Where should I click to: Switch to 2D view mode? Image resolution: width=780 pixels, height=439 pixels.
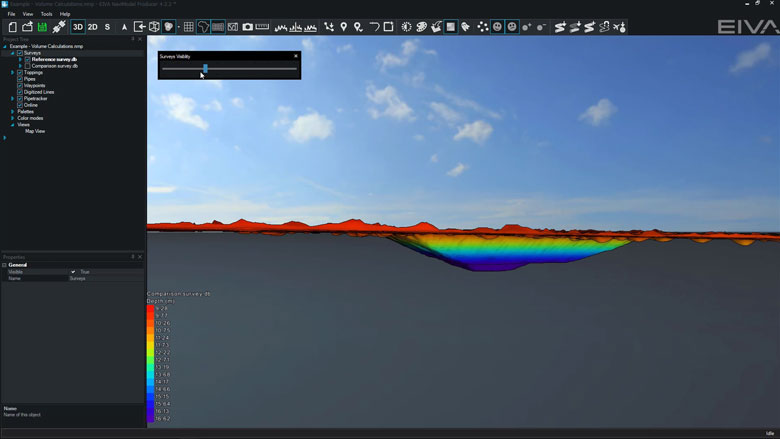(93, 27)
